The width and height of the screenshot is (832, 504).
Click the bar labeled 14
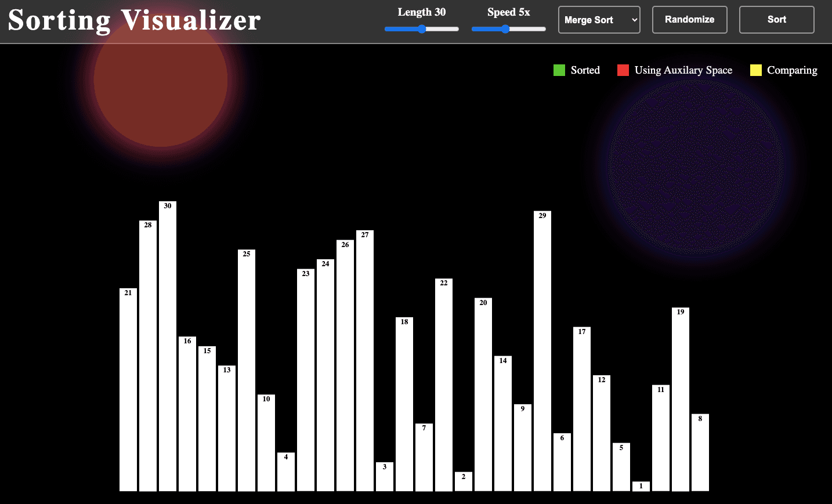tap(503, 423)
